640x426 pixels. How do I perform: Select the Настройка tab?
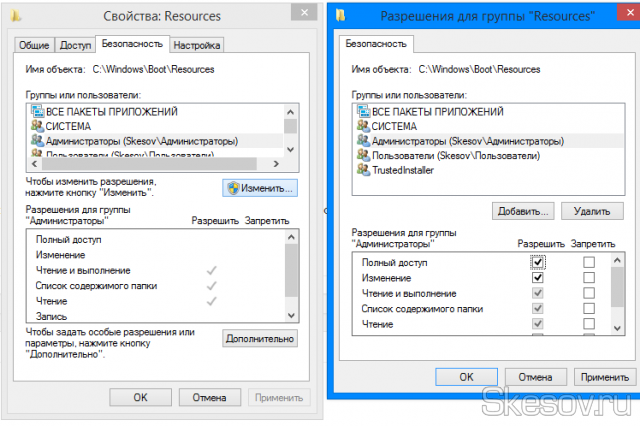(196, 45)
